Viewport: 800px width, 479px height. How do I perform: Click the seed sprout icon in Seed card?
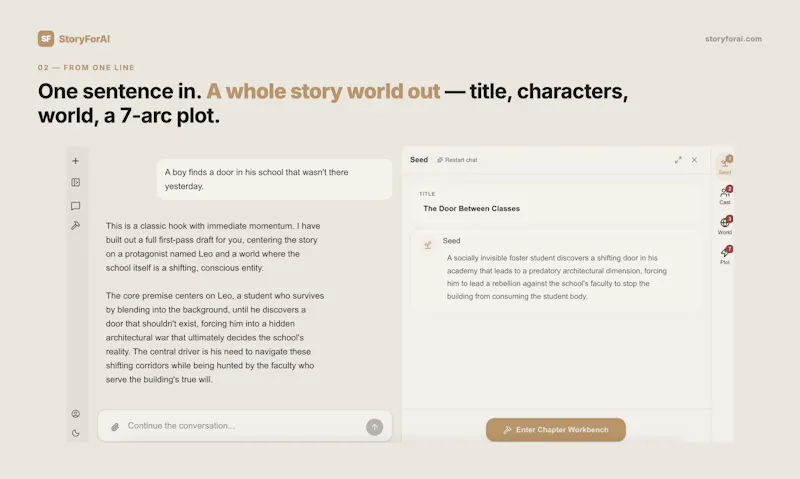tap(428, 245)
